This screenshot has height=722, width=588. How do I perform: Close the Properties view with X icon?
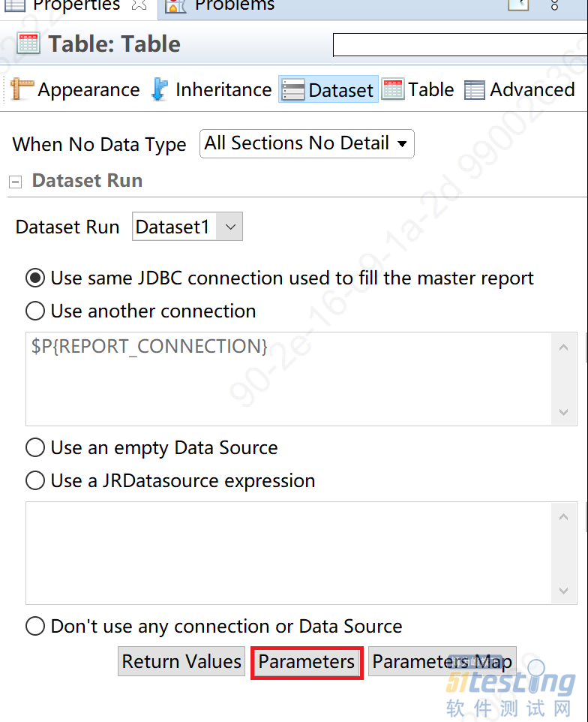tap(139, 5)
